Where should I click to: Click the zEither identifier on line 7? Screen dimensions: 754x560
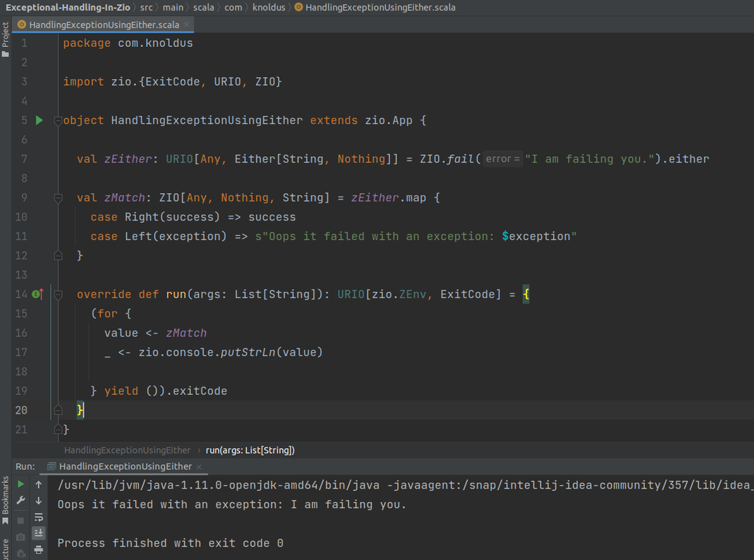(x=128, y=159)
